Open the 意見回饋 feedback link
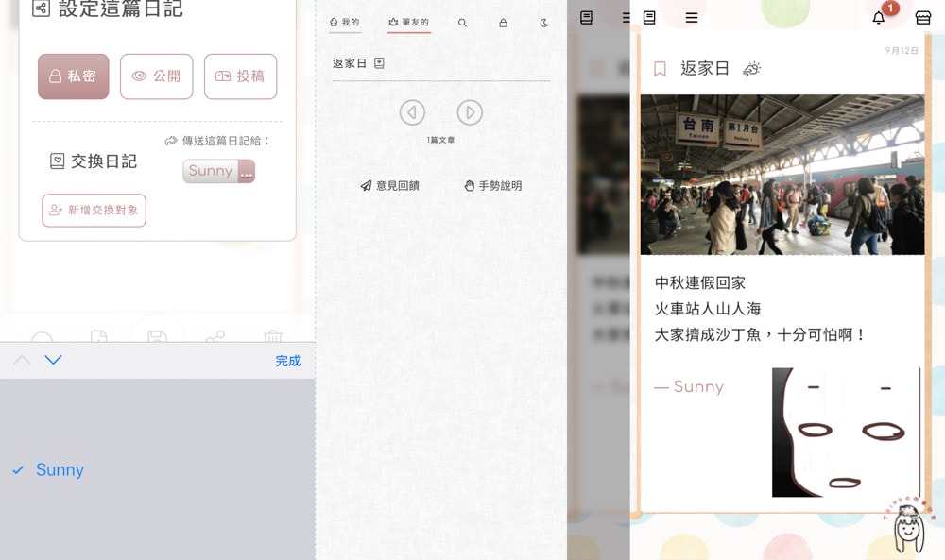The height and width of the screenshot is (560, 945). click(389, 186)
